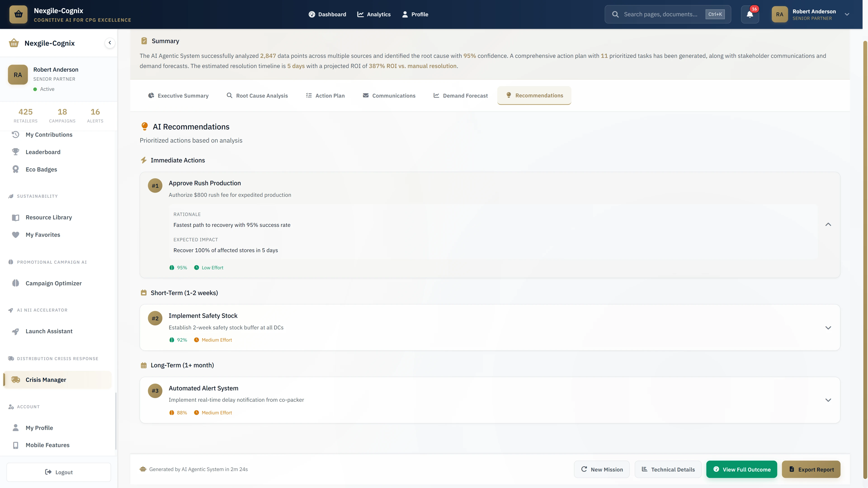Viewport: 868px width, 488px height.
Task: Collapse the sidebar with the chevron
Action: tap(109, 43)
